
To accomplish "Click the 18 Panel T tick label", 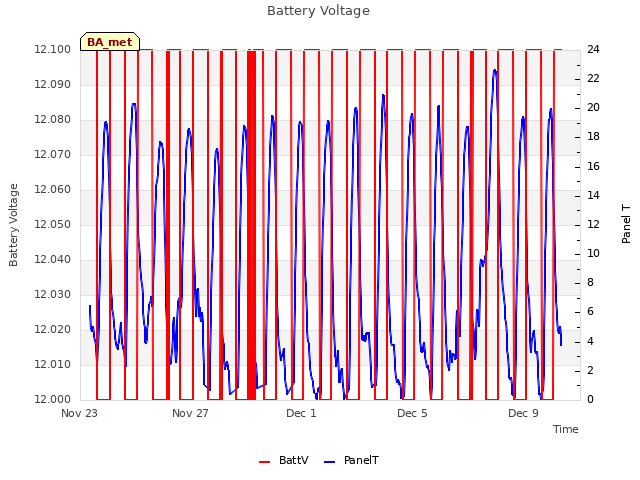I will pos(593,137).
